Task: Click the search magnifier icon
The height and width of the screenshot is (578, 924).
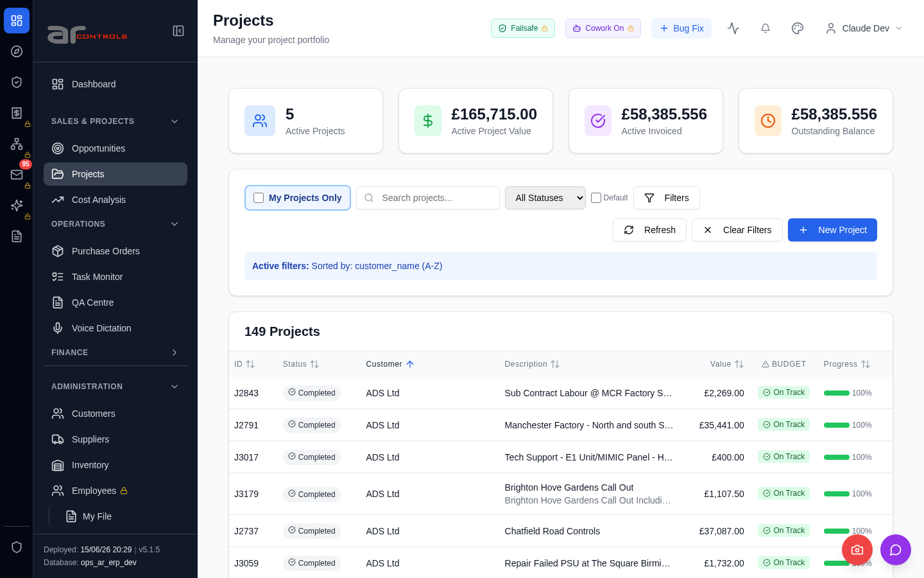Action: 369,198
